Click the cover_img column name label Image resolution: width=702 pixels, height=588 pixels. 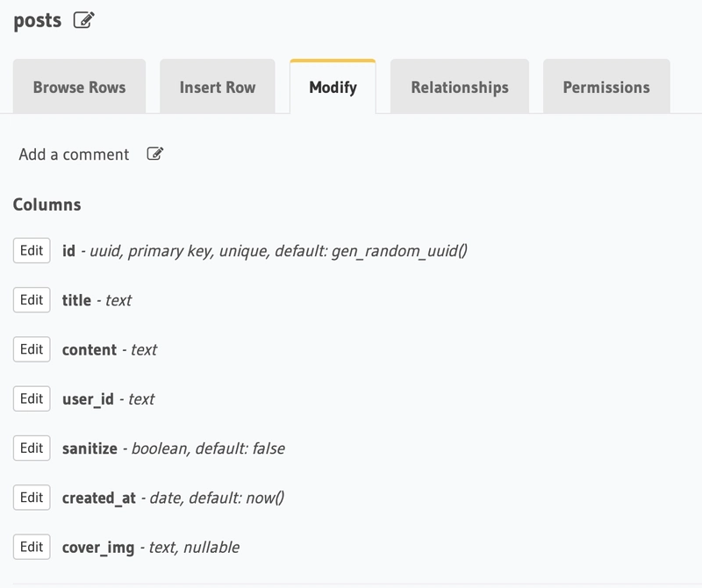coord(98,548)
